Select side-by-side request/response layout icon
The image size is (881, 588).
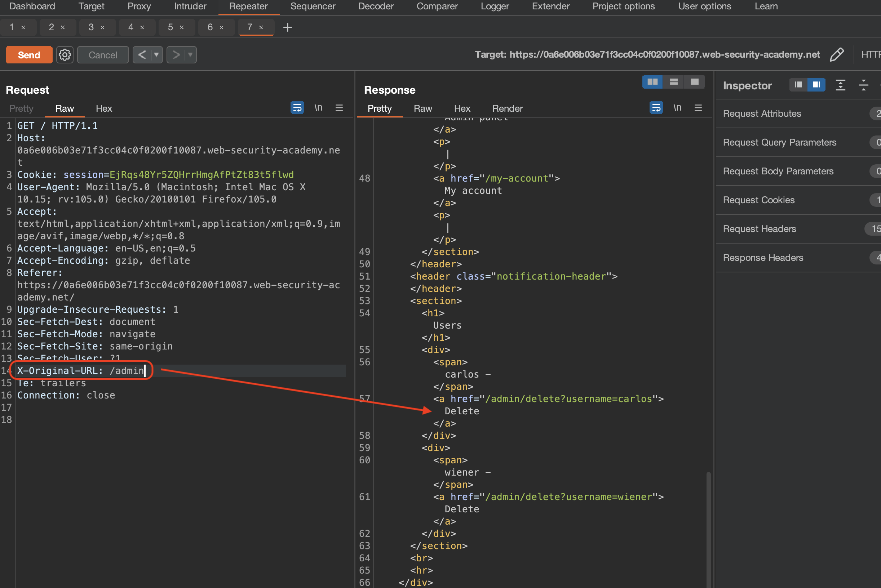click(x=652, y=82)
